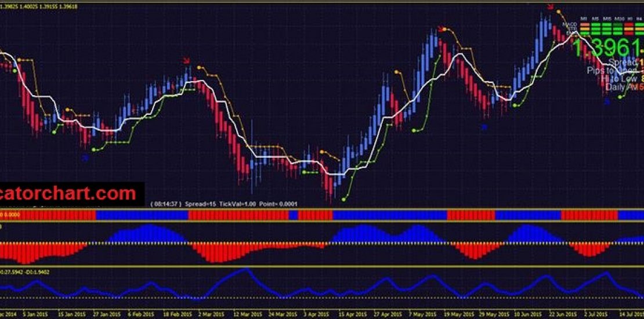The image size is (644, 319).
Task: Select the blue buy arrow below the late May low
Action: 485,126
